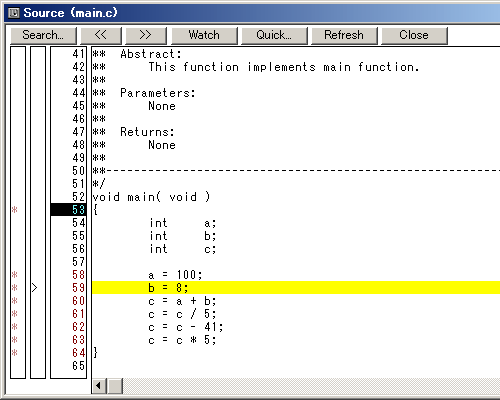Click line number 61 in gutter
Viewport: 500px width, 400px height.
(x=79, y=314)
